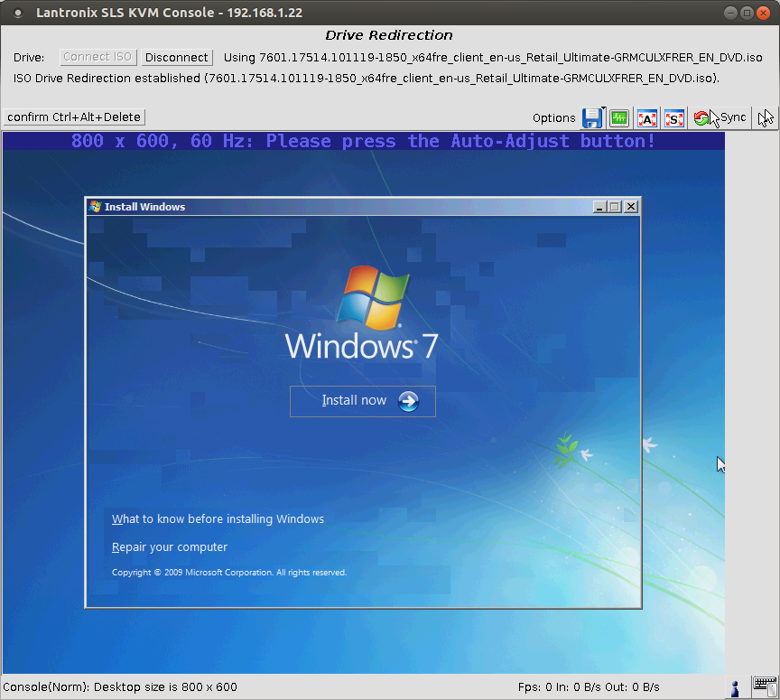Screen dimensions: 780x700
Task: Open the video settings panel icon
Action: 619,117
